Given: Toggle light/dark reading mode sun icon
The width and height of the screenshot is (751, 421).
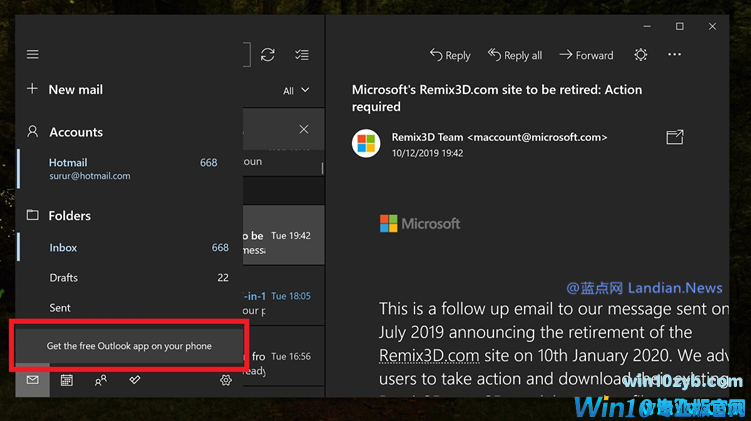Looking at the screenshot, I should click(x=641, y=55).
